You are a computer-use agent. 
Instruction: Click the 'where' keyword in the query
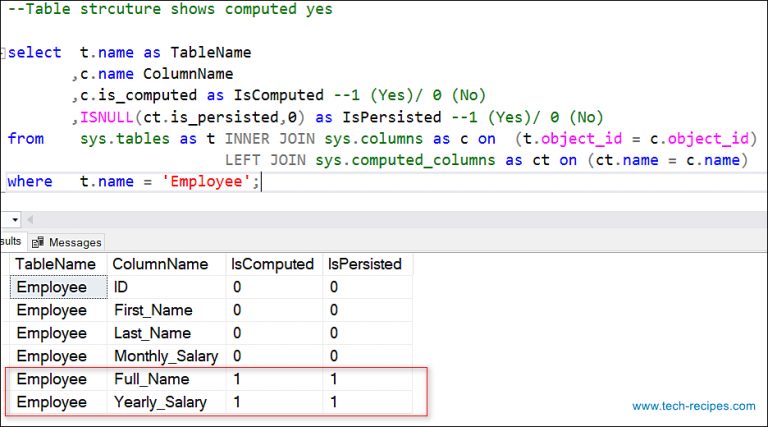pos(30,181)
